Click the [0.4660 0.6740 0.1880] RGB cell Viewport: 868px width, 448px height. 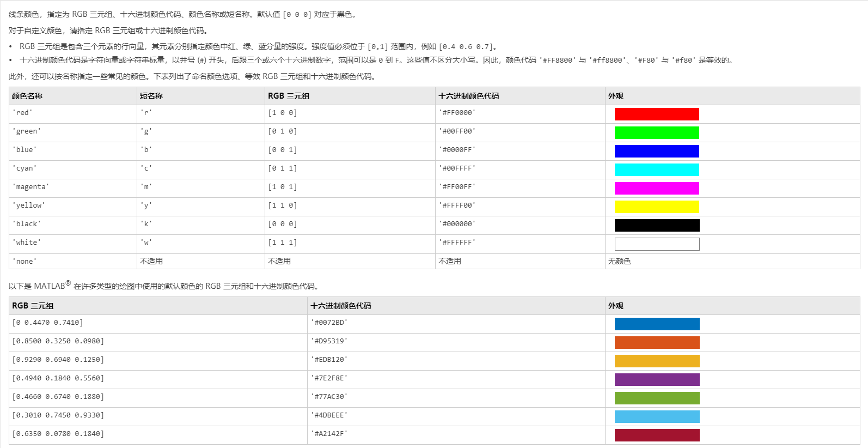click(x=158, y=398)
